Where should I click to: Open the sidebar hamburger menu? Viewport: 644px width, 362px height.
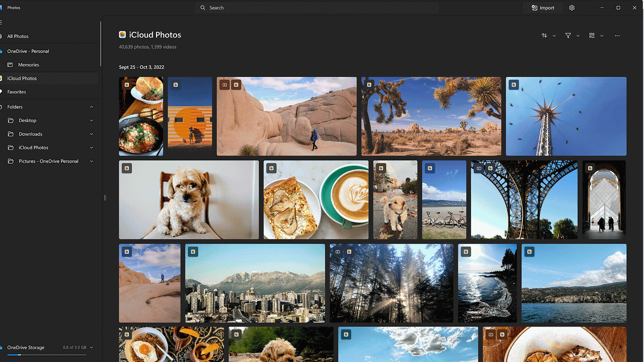[x=1, y=22]
